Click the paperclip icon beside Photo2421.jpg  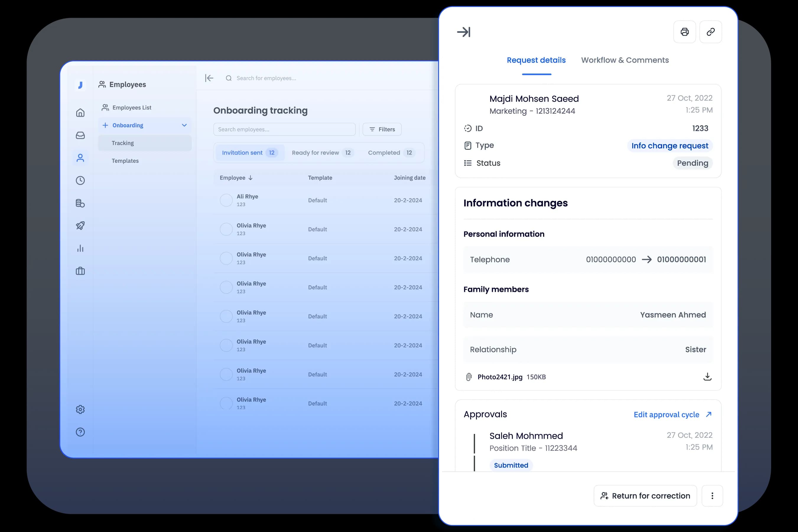click(x=469, y=377)
